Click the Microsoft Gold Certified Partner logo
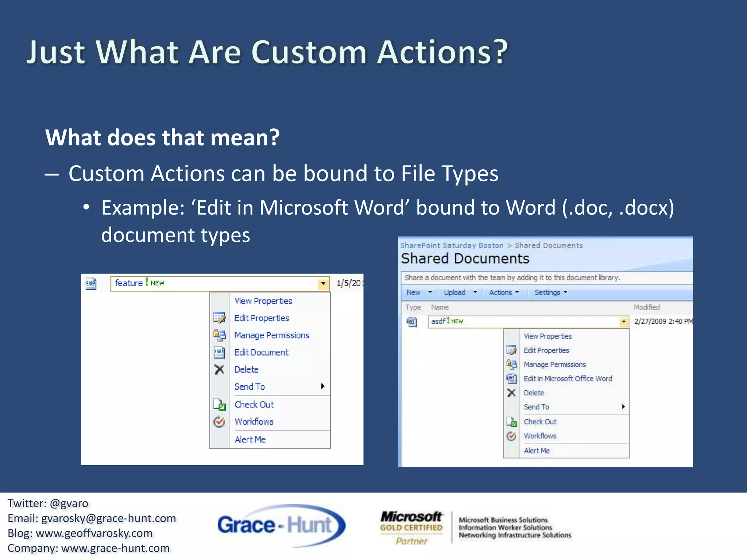The image size is (747, 560). (411, 528)
